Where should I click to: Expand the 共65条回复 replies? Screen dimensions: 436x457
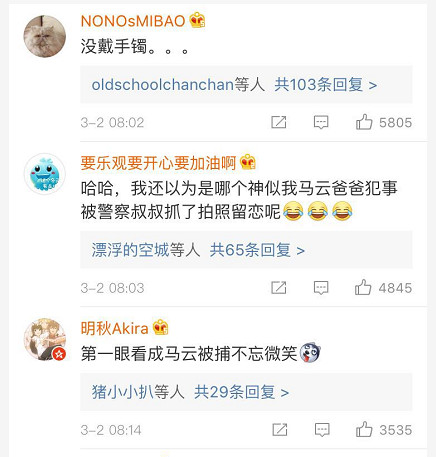click(x=257, y=250)
